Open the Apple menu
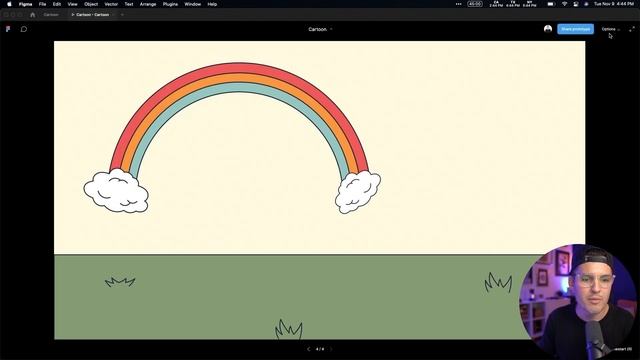Viewport: 640px width, 360px height. coord(9,4)
